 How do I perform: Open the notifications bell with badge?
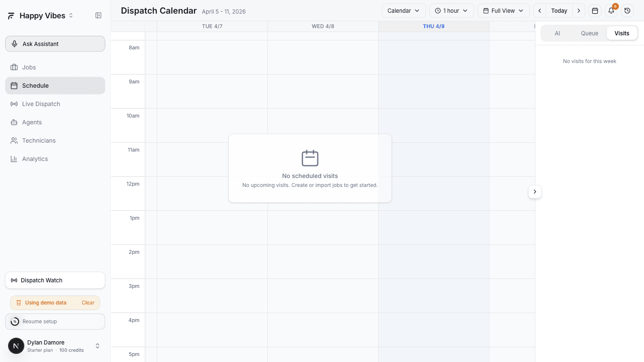point(611,10)
